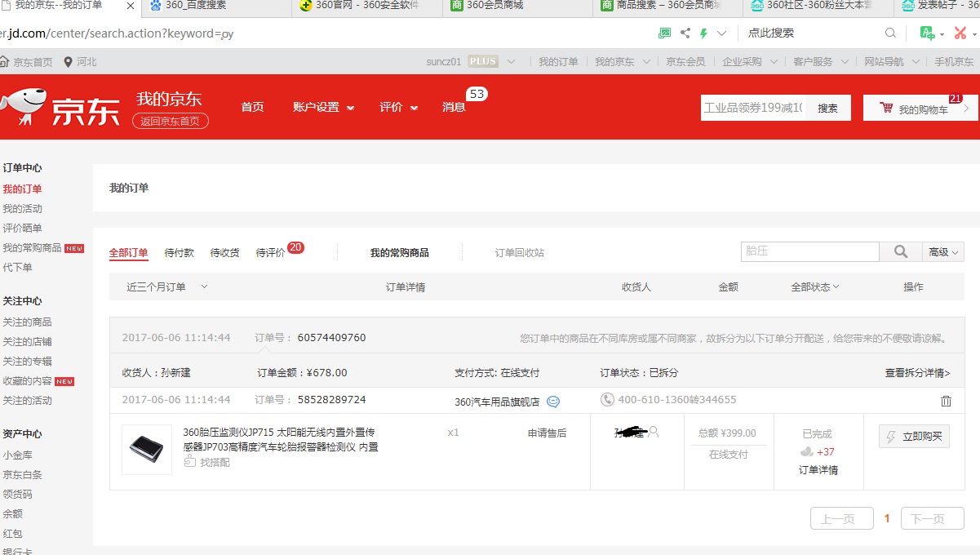Click the 找搭配 match icon
Viewport: 980px width, 555px height.
pyautogui.click(x=189, y=461)
